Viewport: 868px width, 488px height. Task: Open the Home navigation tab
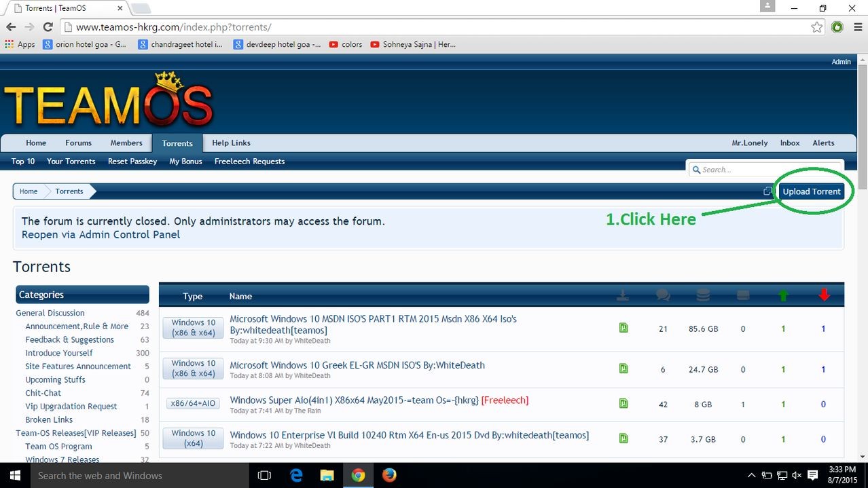36,143
